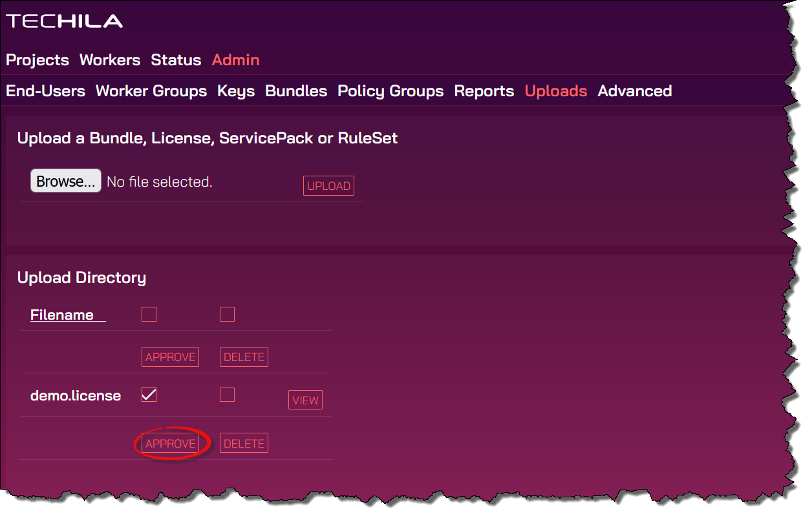Open the Status page
The width and height of the screenshot is (812, 518).
[176, 60]
